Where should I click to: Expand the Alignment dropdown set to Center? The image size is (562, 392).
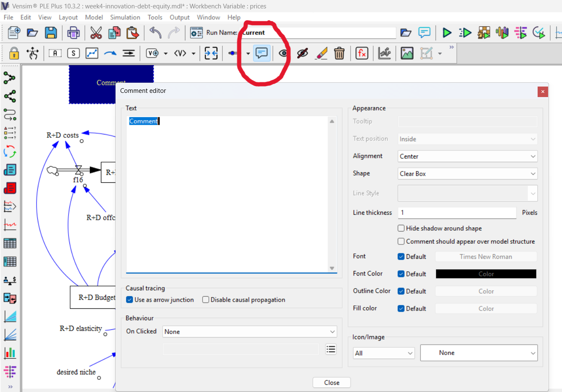click(467, 156)
